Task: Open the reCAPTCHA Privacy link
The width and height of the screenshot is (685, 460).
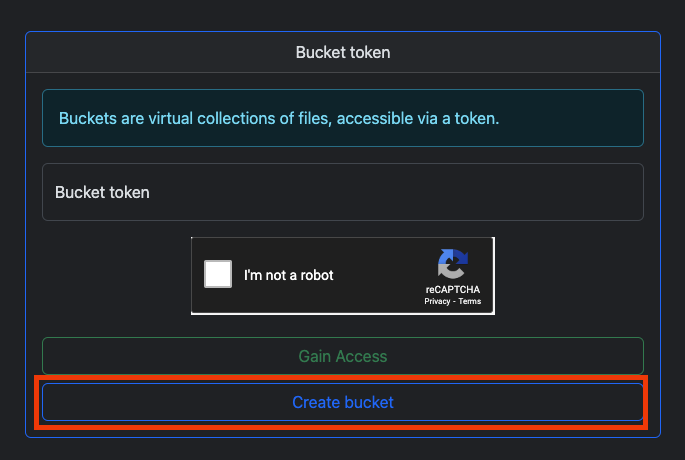Action: click(x=437, y=301)
